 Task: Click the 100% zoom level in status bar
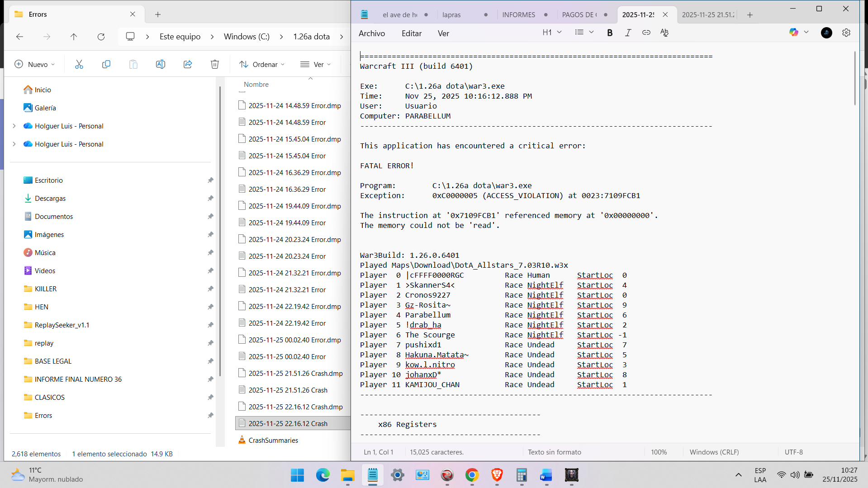659,452
